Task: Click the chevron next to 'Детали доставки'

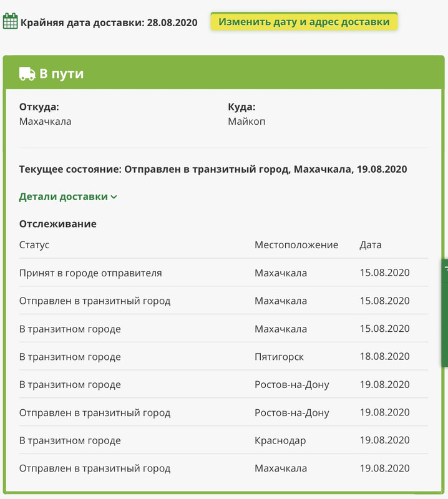Action: pyautogui.click(x=114, y=197)
